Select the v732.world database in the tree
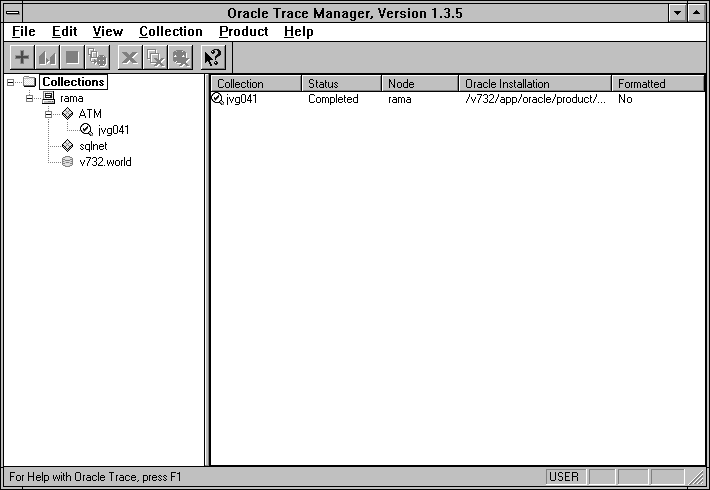Screen dimensions: 710x490 tap(105, 162)
